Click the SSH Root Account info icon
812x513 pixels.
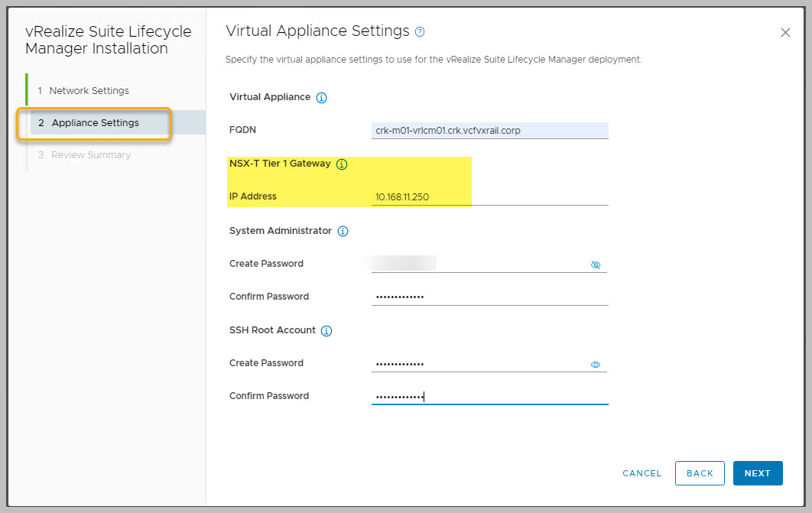point(326,331)
